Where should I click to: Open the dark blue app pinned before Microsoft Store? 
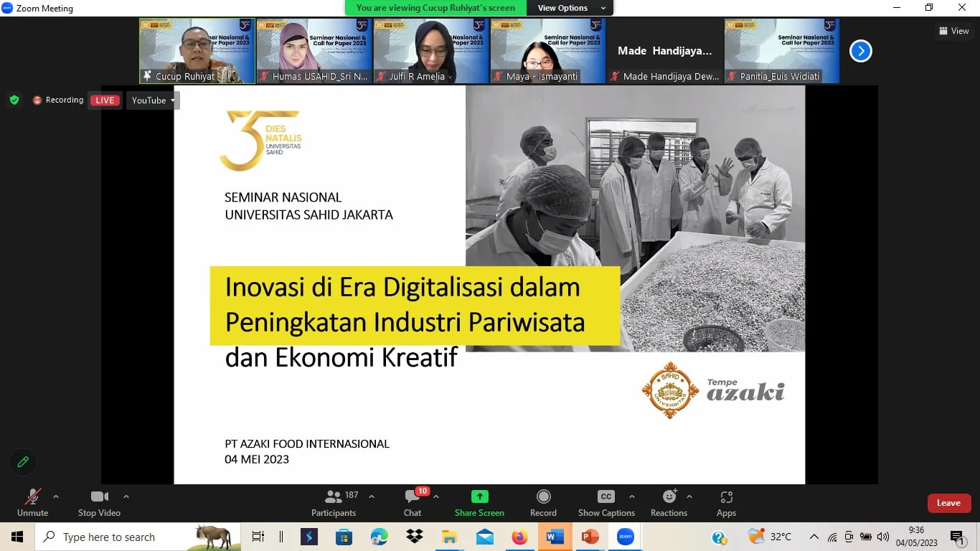click(308, 537)
